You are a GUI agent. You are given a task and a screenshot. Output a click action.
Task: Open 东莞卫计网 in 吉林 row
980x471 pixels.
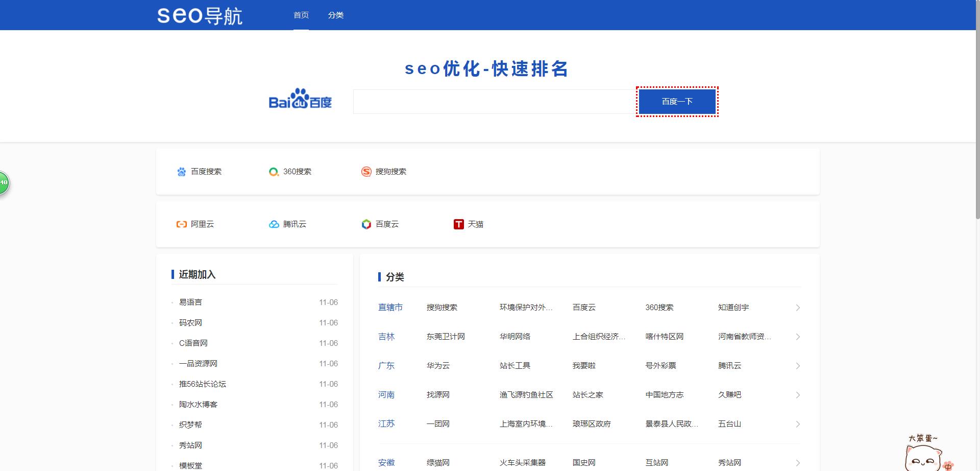446,337
